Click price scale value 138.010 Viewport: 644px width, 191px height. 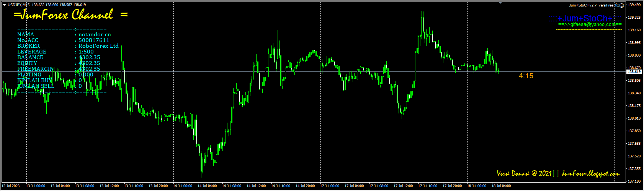[x=634, y=118]
